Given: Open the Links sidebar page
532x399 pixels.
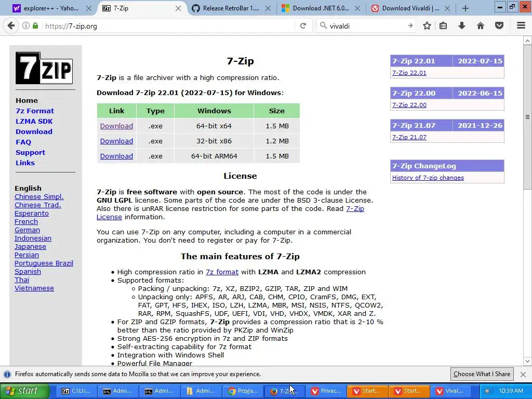Looking at the screenshot, I should click(25, 163).
